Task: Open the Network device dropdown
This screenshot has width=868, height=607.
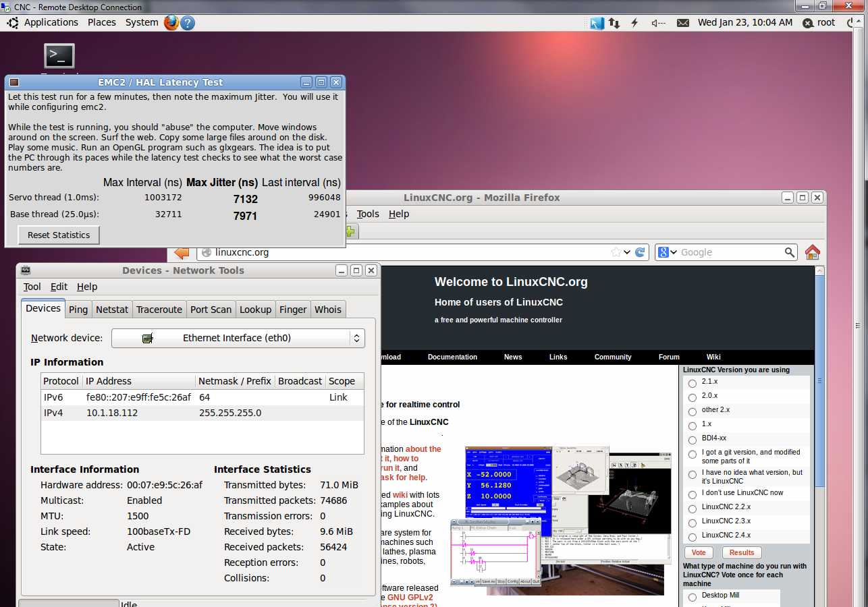Action: coord(238,338)
